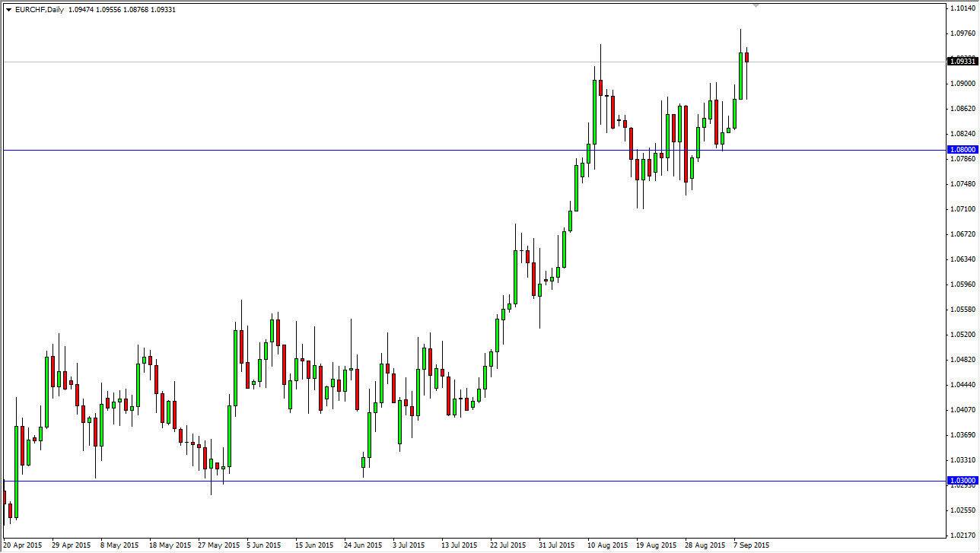Click the current price tag 1.09331

tap(961, 61)
